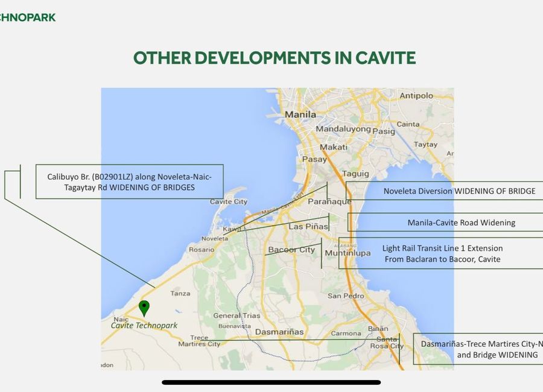Select the General Trias map label
The width and height of the screenshot is (543, 392).
[237, 315]
